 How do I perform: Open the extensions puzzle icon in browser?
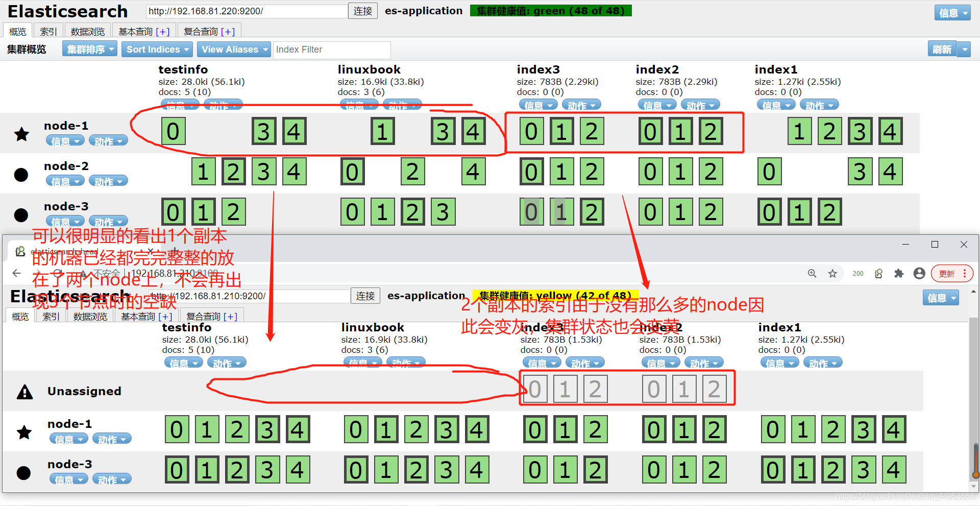(x=899, y=274)
